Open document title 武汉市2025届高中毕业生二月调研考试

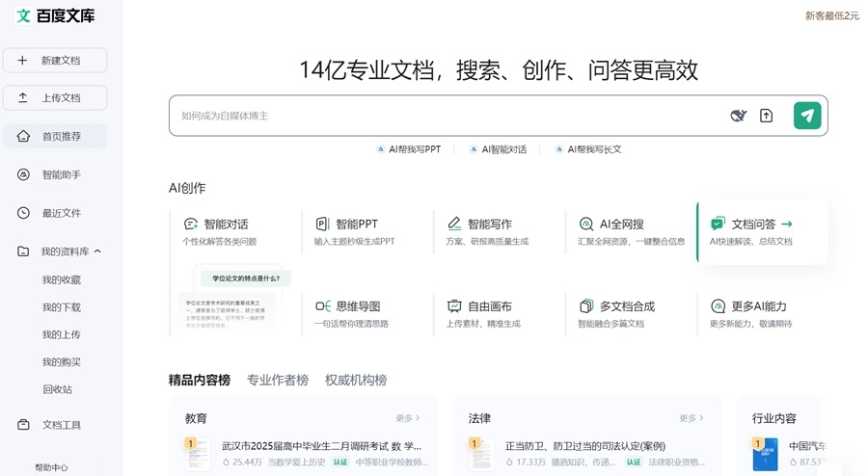(x=321, y=445)
